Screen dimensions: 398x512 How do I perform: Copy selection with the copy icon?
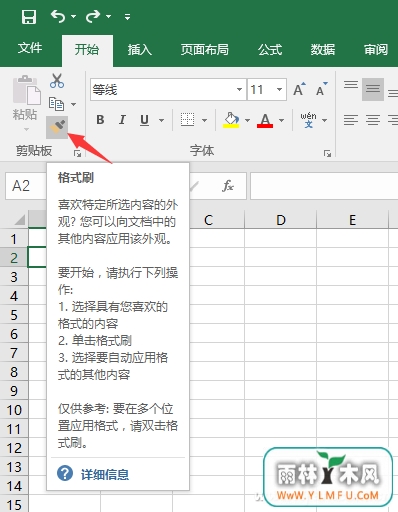click(x=56, y=104)
